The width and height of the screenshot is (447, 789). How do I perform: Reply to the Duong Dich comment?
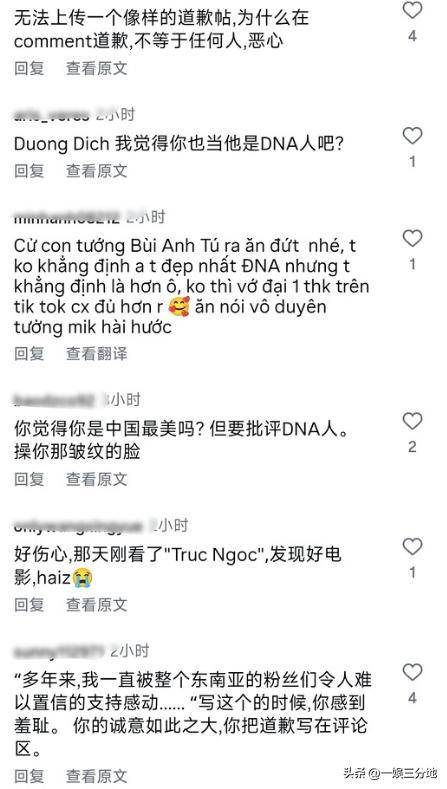click(29, 171)
